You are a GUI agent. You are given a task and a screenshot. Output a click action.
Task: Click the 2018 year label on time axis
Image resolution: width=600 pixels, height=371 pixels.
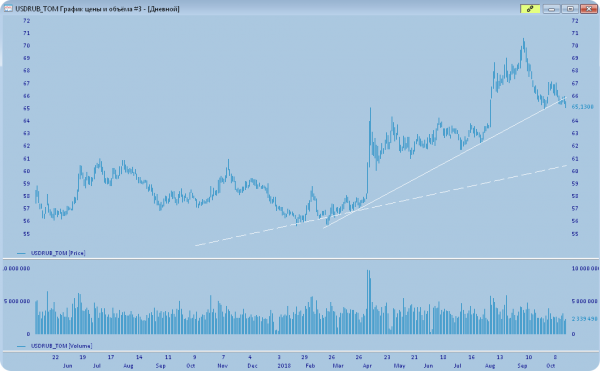tap(284, 366)
